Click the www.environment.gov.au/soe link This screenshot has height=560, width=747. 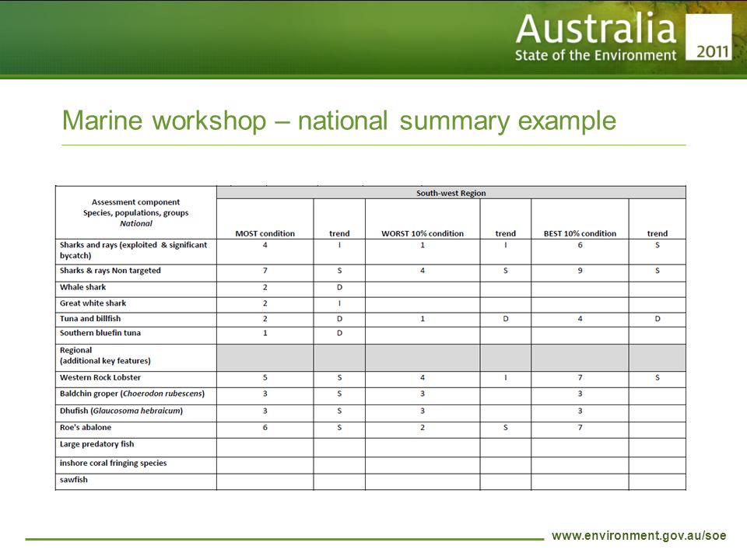coord(639,536)
